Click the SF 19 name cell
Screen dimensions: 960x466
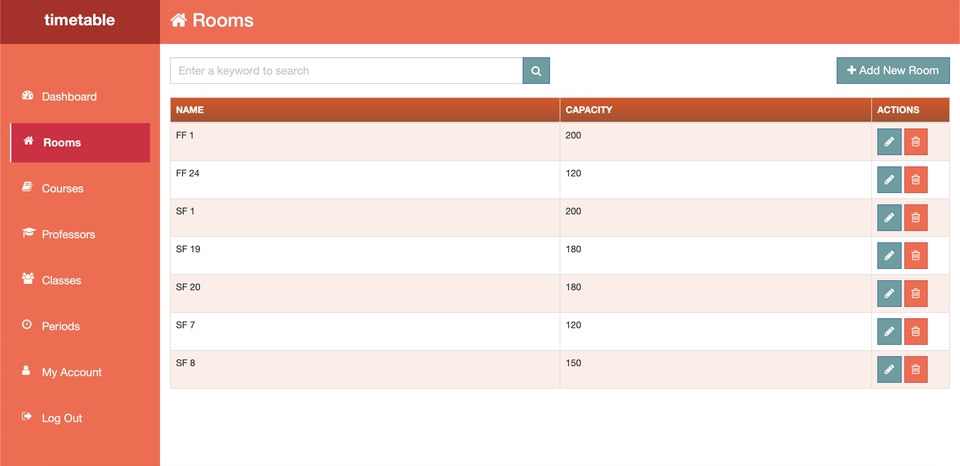[x=365, y=255]
